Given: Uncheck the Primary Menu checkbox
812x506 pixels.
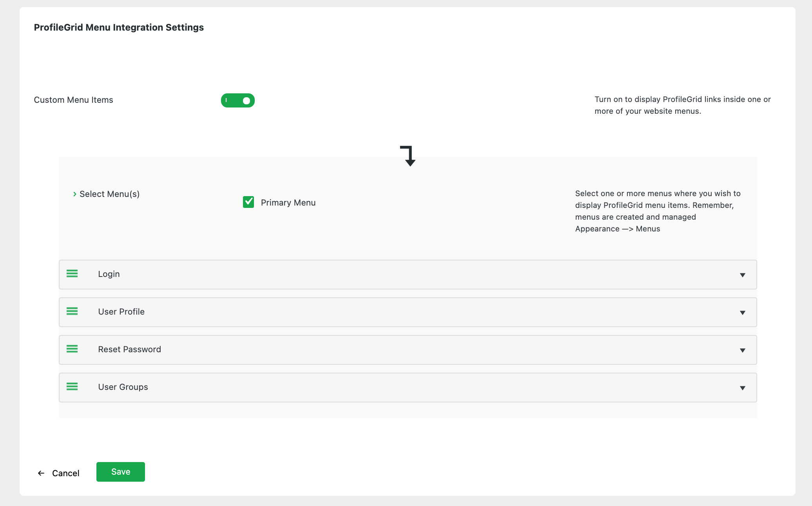Looking at the screenshot, I should click(x=248, y=202).
